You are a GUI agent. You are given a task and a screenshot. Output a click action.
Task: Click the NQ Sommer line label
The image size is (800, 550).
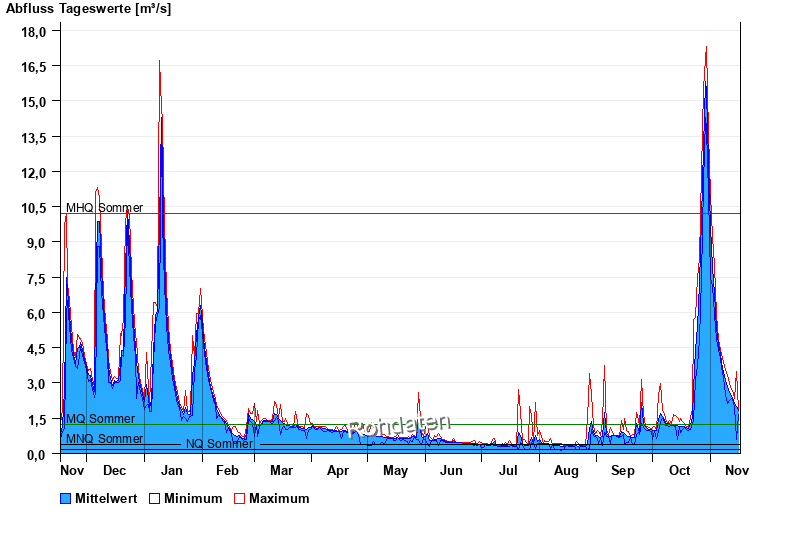point(219,444)
